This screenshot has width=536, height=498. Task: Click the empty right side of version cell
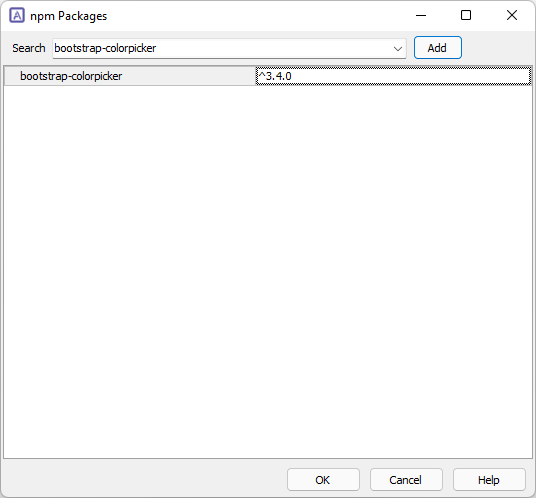[410, 76]
